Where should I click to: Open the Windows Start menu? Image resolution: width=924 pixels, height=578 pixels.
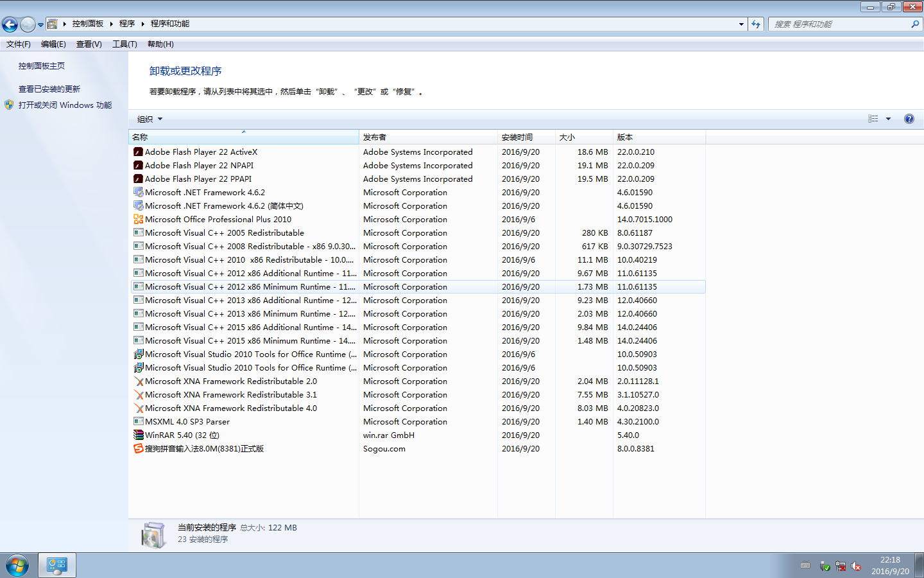click(17, 566)
